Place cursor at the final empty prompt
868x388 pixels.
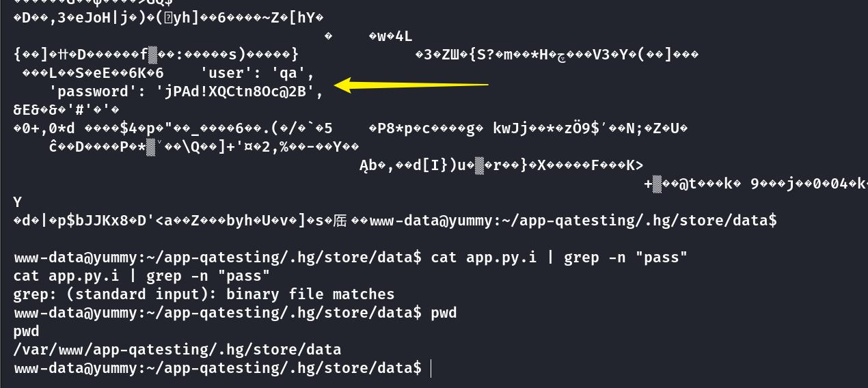pos(431,368)
